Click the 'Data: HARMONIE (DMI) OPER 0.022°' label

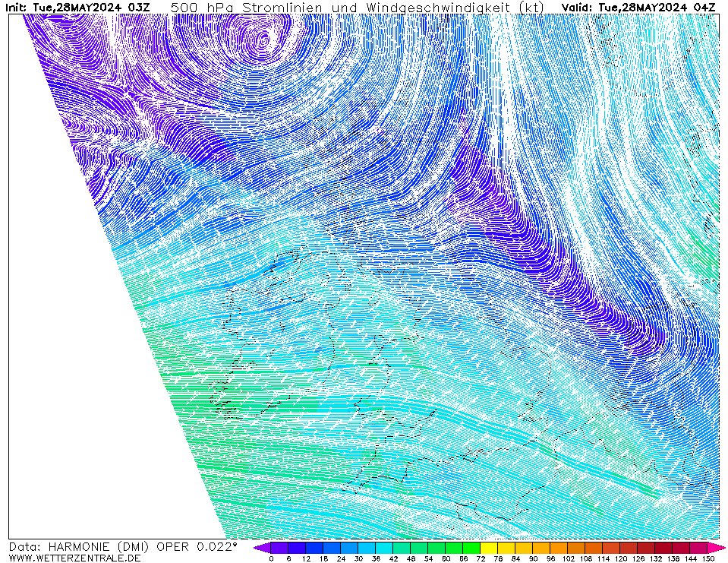point(123,547)
